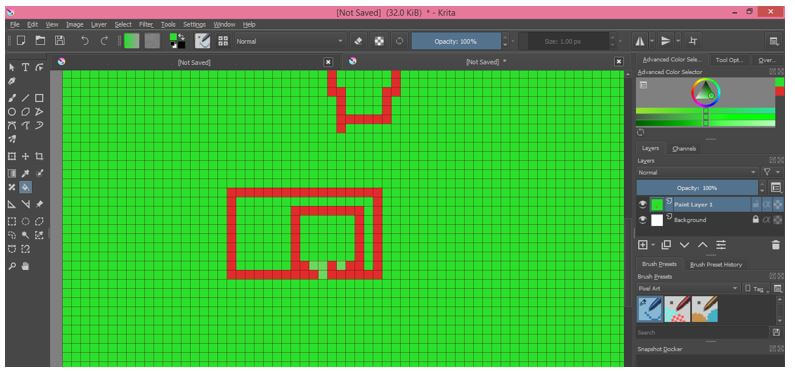Select the Move tool
The height and width of the screenshot is (371, 795).
pyautogui.click(x=25, y=157)
